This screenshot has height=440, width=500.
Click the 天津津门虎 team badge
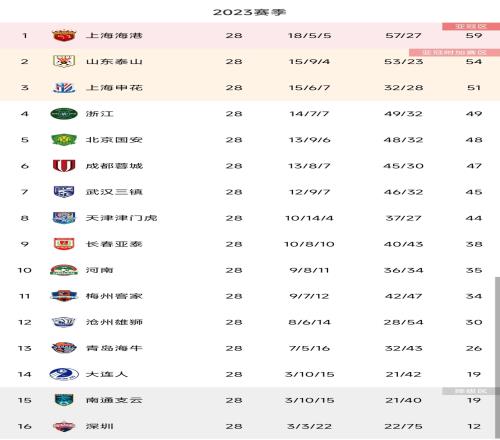click(64, 218)
